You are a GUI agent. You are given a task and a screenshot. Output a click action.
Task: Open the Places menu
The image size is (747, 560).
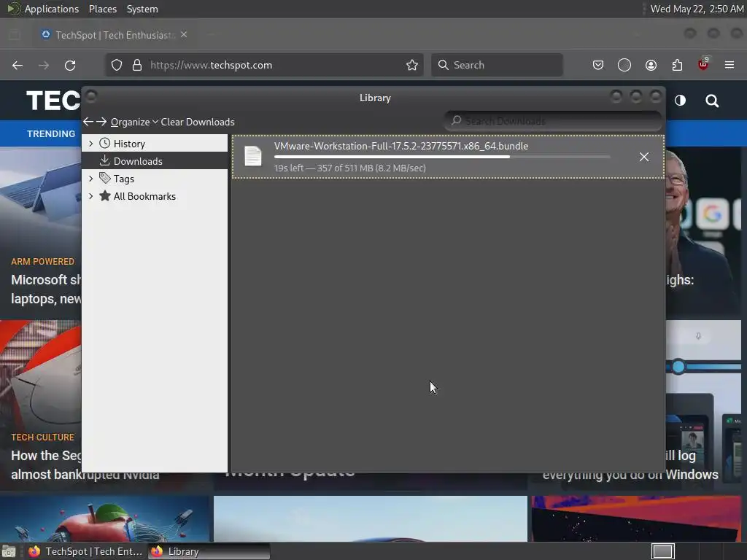103,9
